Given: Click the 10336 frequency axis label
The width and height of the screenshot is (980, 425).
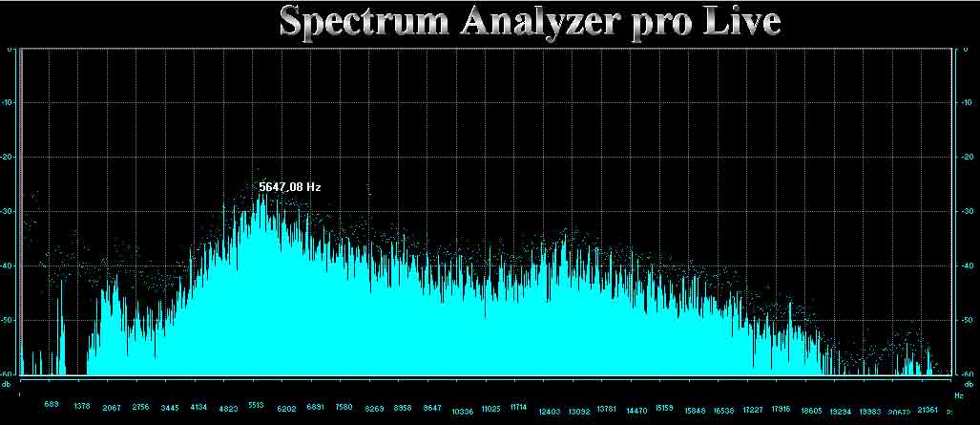Looking at the screenshot, I should pos(463,412).
